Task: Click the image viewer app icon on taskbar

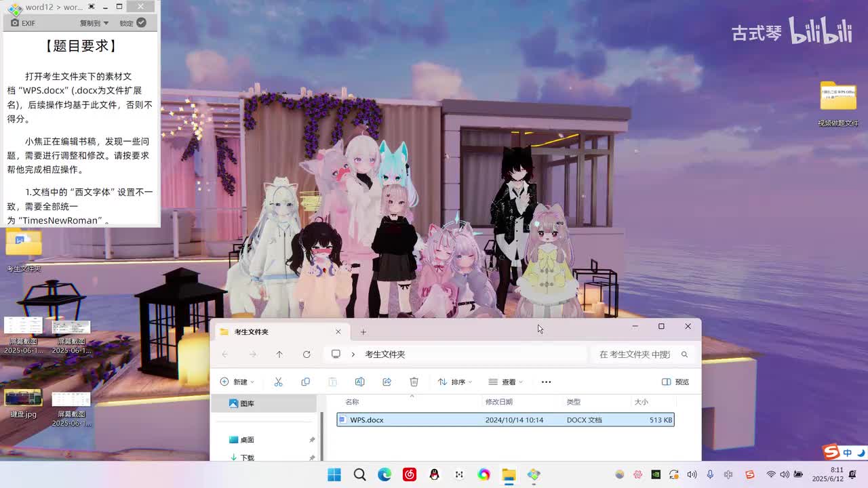Action: point(534,474)
